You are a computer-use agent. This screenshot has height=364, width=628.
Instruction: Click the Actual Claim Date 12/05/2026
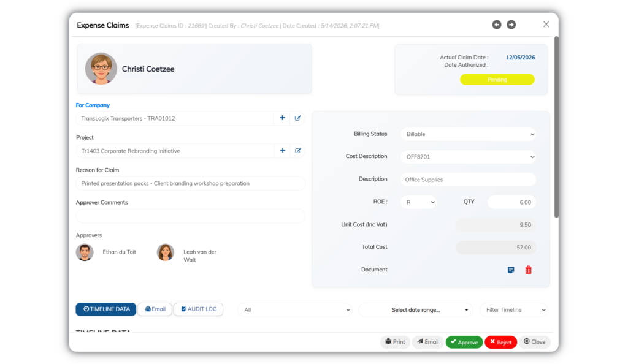pos(520,57)
